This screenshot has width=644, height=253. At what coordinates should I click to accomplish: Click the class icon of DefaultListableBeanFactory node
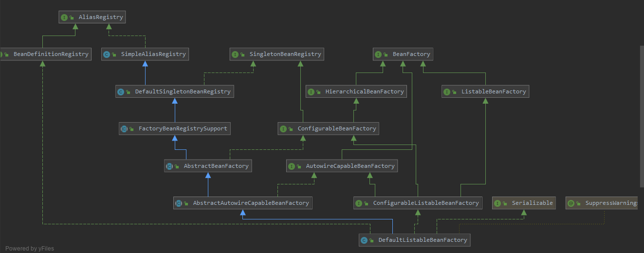coord(364,240)
